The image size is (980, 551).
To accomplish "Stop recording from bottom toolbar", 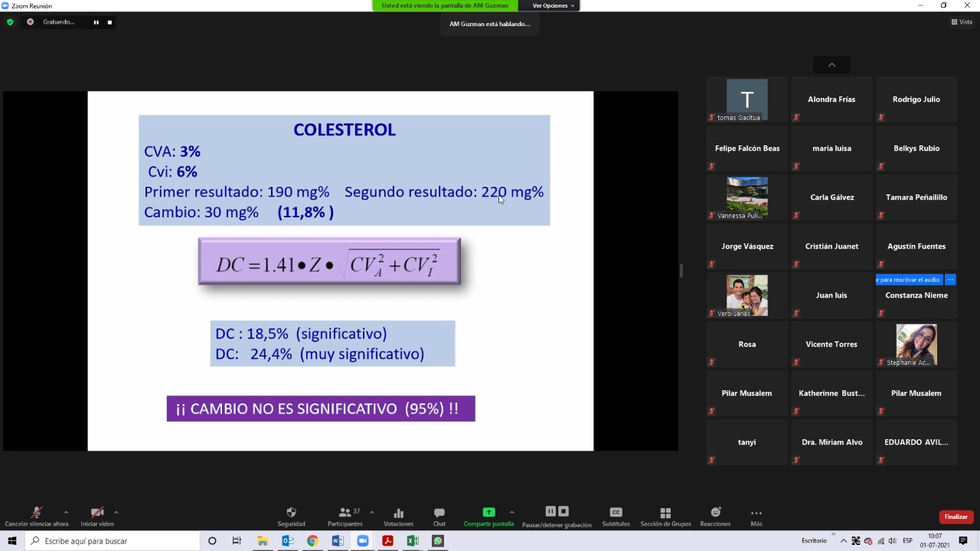I will [x=563, y=511].
